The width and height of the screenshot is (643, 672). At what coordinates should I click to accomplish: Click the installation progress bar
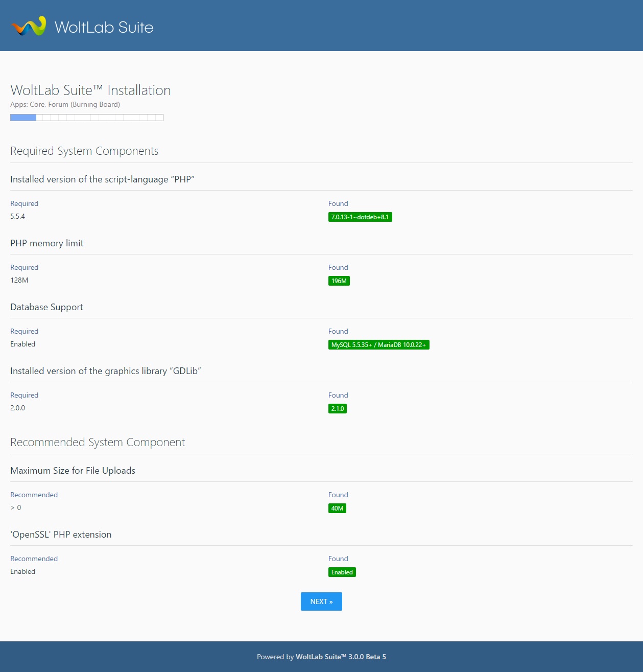[87, 118]
